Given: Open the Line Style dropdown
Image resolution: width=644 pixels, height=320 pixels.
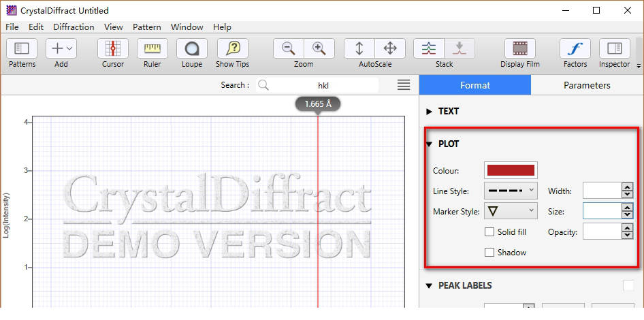Looking at the screenshot, I should click(511, 191).
